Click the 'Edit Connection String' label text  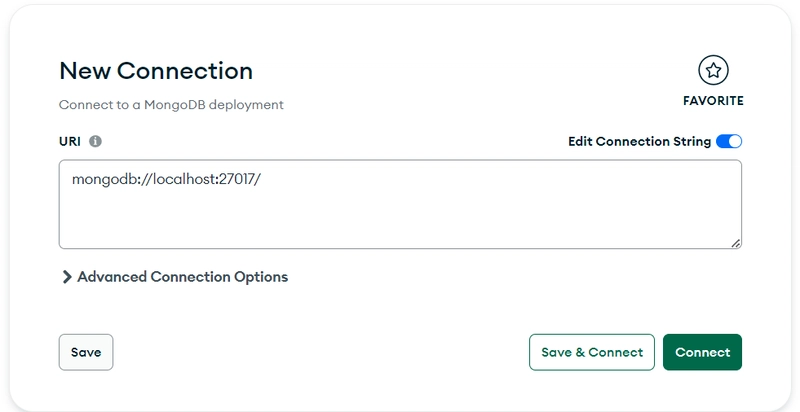click(x=639, y=142)
